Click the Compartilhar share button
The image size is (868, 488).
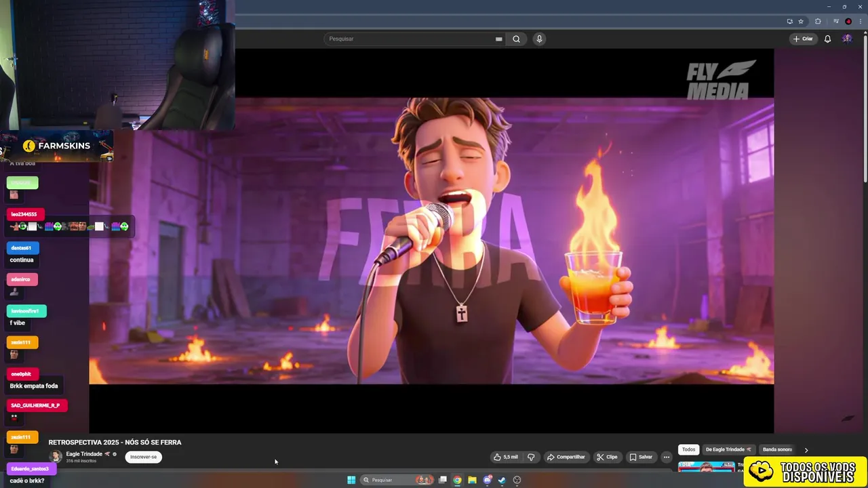566,457
